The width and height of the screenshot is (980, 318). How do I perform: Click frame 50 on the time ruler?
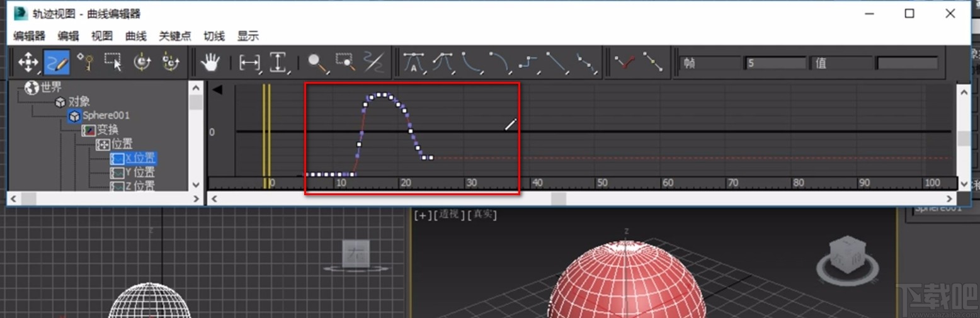[x=602, y=183]
